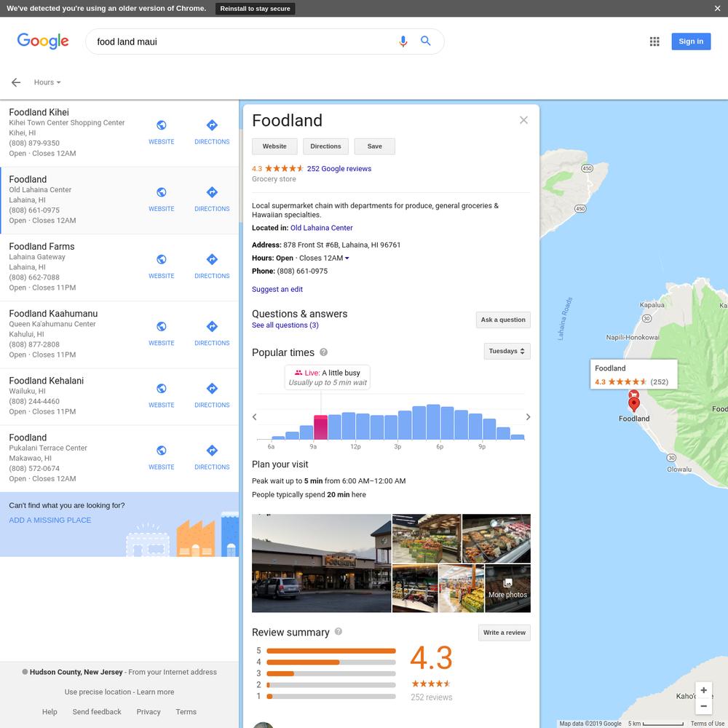The width and height of the screenshot is (728, 728).
Task: Get directions to Foodland Old Lahaina Center
Action: pos(212,199)
